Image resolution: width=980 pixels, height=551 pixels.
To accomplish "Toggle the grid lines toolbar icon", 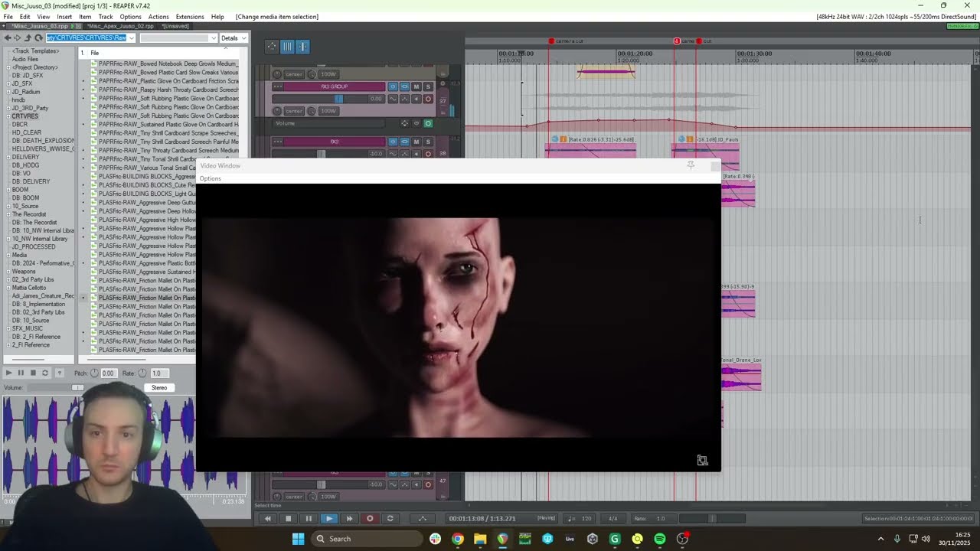I will 287,47.
